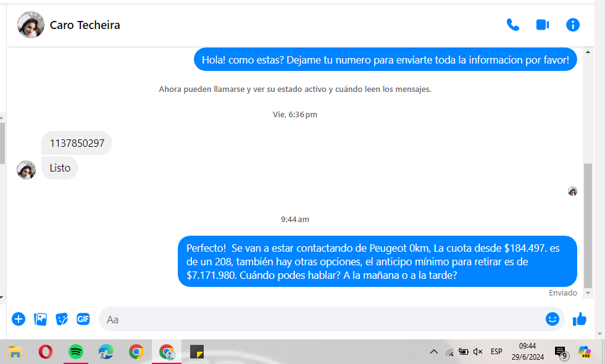Screen dimensions: 605x364
Task: Click the message input field Aa
Action: click(321, 319)
